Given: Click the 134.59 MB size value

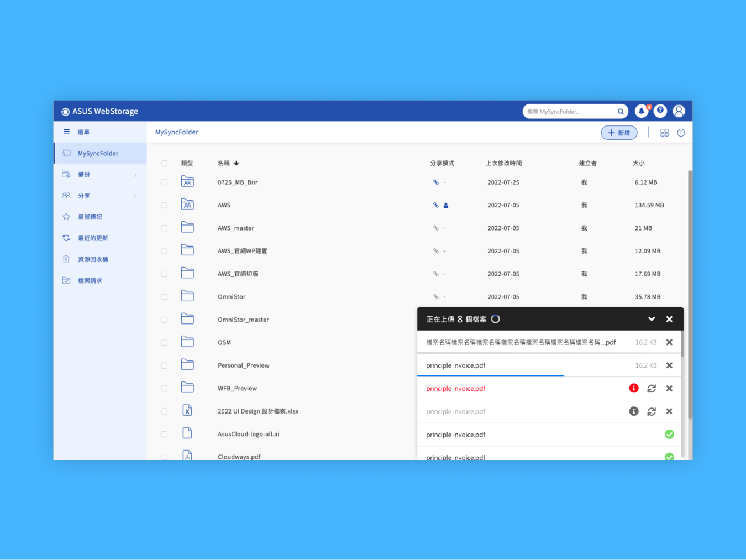Looking at the screenshot, I should point(649,205).
